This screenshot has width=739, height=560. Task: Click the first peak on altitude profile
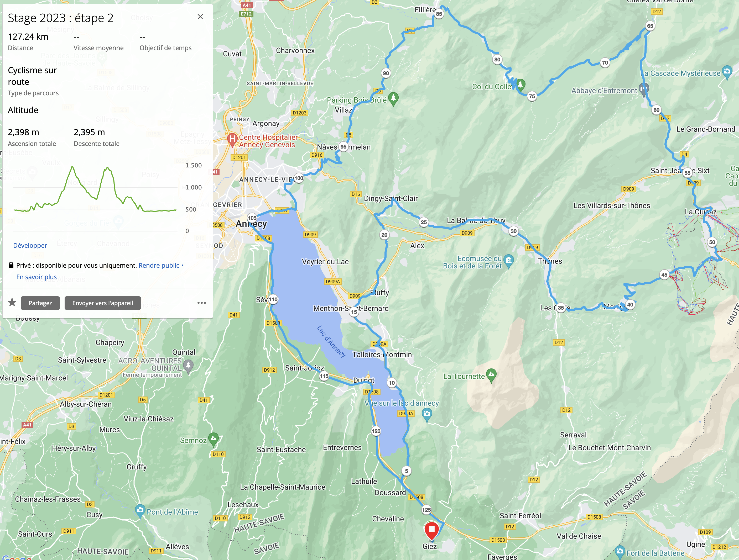[72, 167]
